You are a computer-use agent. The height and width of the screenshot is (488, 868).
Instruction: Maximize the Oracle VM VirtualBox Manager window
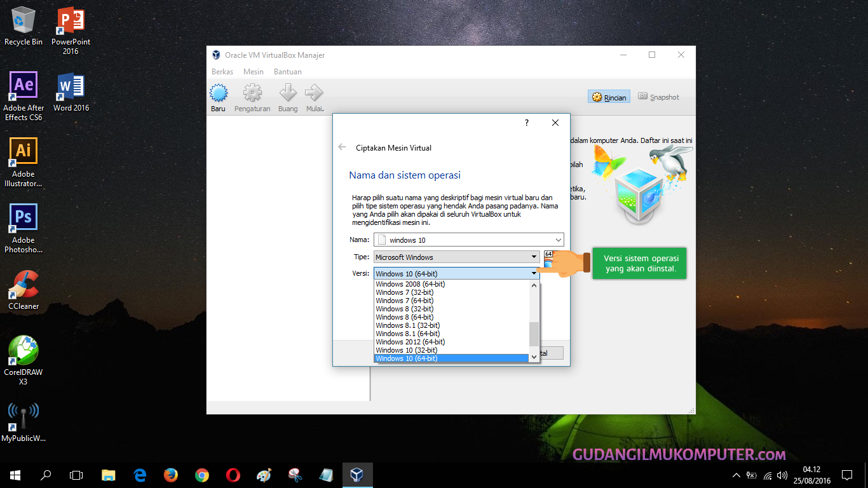click(652, 55)
